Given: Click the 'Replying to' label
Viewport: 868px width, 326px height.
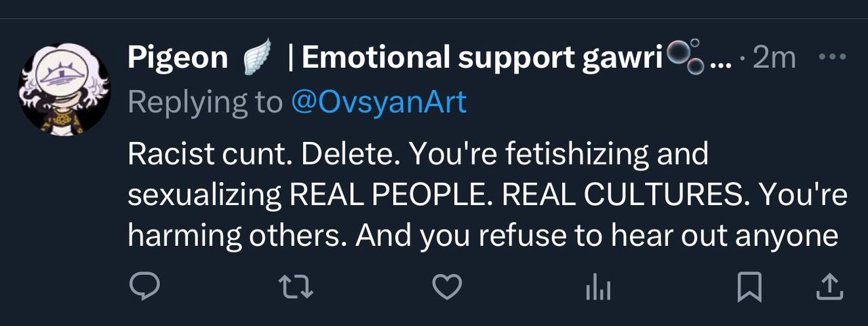Looking at the screenshot, I should click(205, 102).
